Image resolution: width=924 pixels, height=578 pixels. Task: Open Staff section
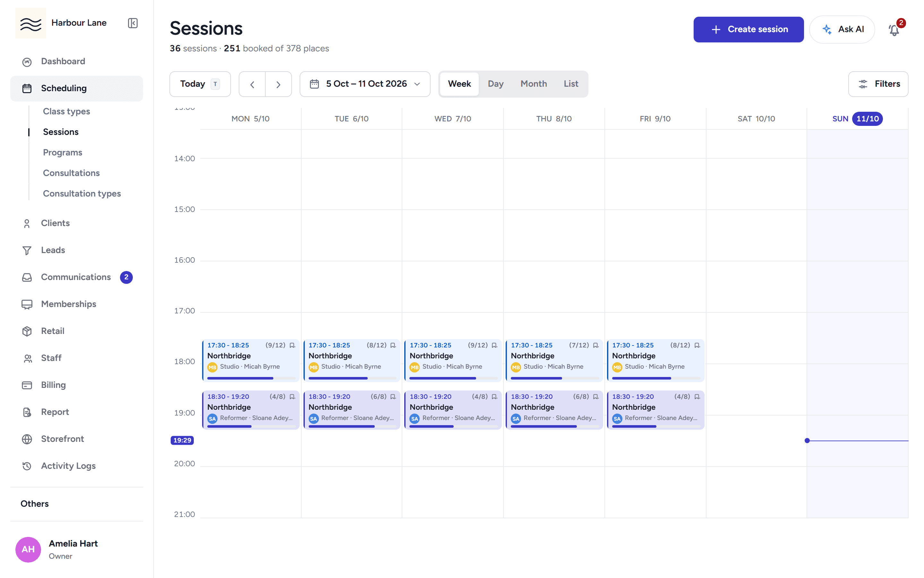[76, 358]
